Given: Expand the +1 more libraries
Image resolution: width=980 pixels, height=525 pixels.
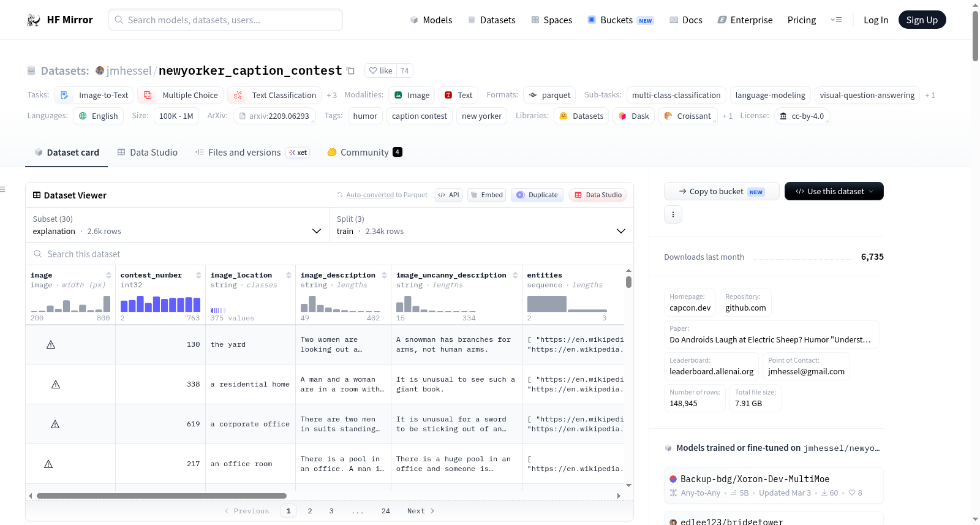Looking at the screenshot, I should 727,116.
